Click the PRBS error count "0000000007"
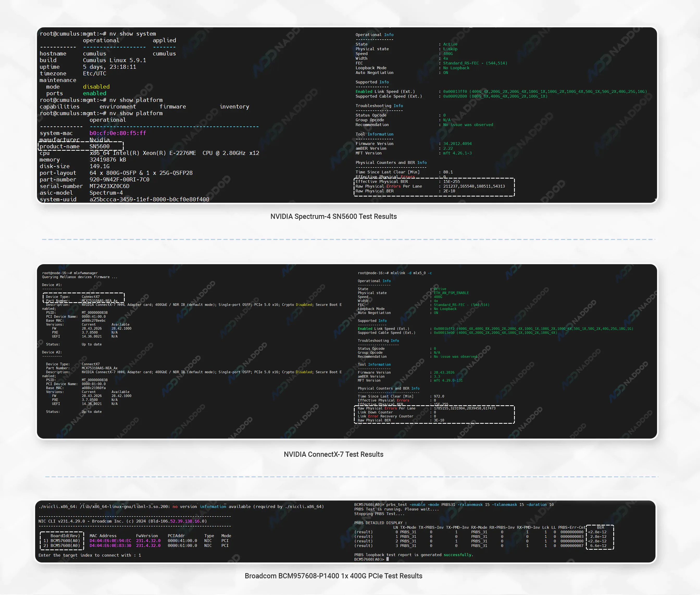This screenshot has height=595, width=700. click(x=572, y=546)
